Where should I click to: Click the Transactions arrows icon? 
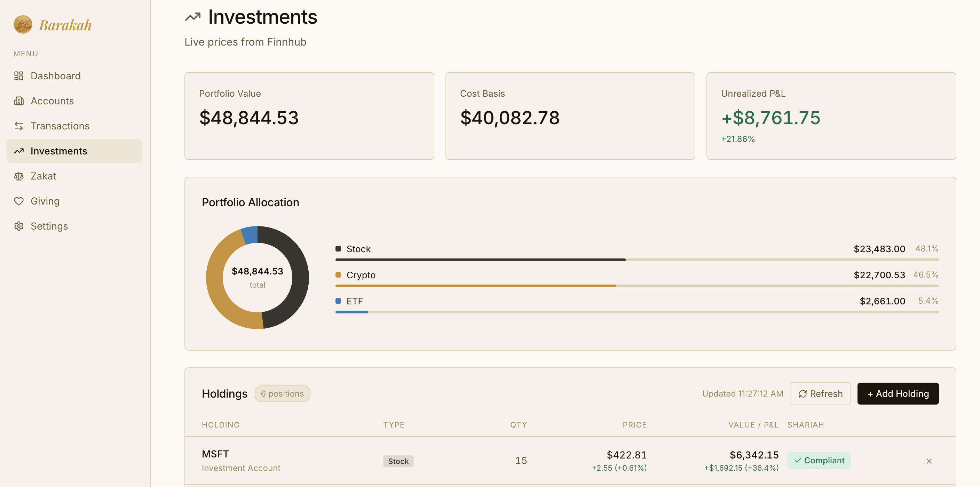(19, 126)
